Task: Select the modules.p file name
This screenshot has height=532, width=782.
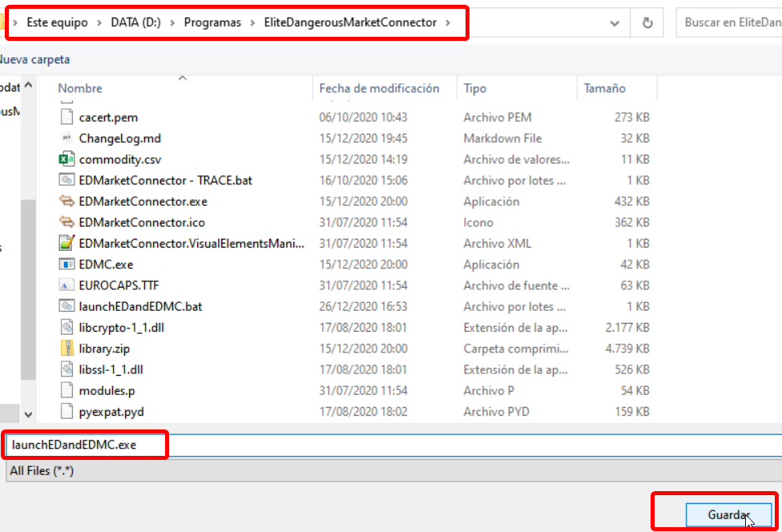Action: tap(107, 391)
